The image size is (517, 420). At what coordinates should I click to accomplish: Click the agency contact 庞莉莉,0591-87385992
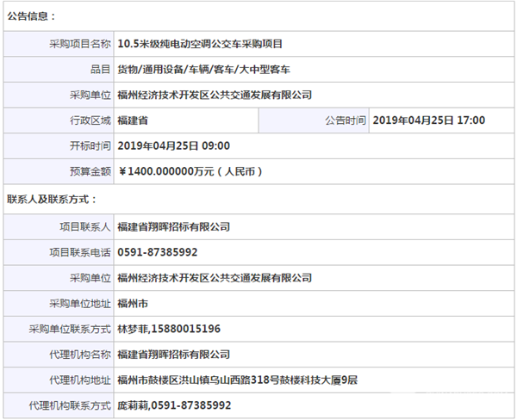click(x=173, y=405)
